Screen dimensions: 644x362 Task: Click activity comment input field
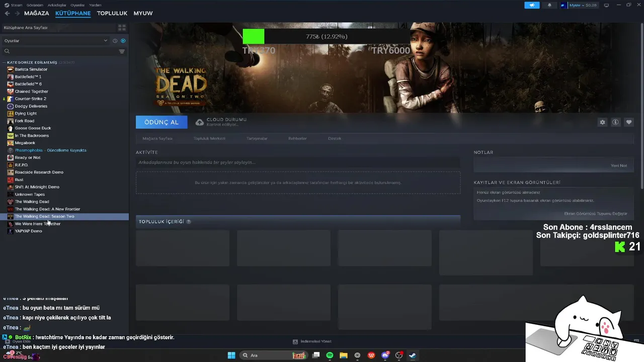[298, 162]
